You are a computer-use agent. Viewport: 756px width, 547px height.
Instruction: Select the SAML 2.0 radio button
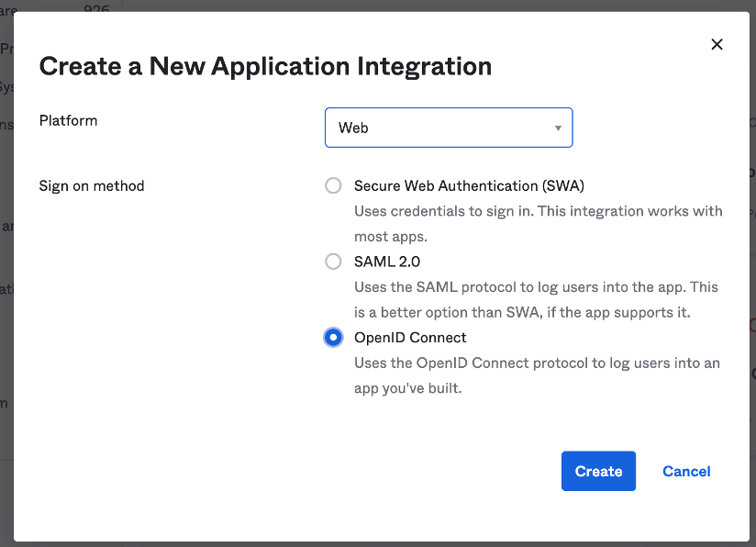coord(333,262)
